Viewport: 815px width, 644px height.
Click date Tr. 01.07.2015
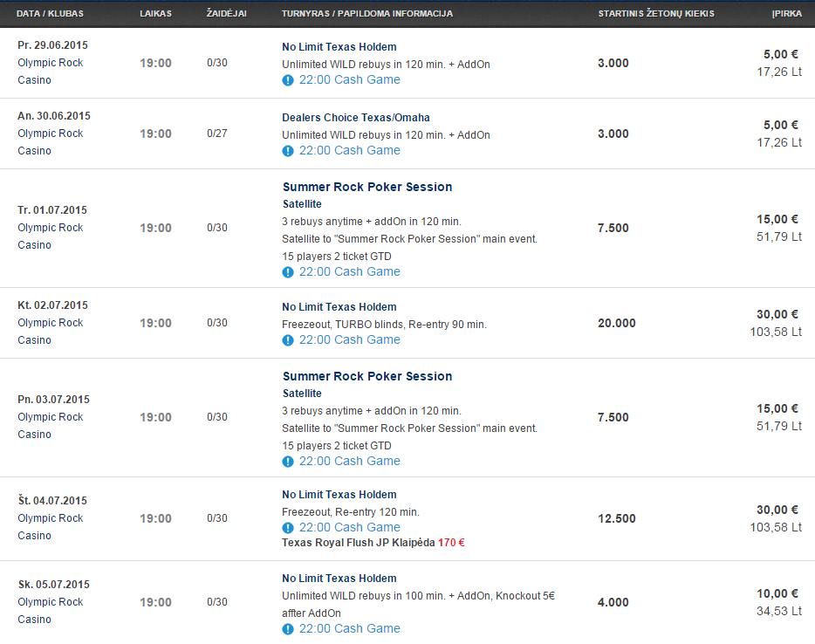pos(52,210)
